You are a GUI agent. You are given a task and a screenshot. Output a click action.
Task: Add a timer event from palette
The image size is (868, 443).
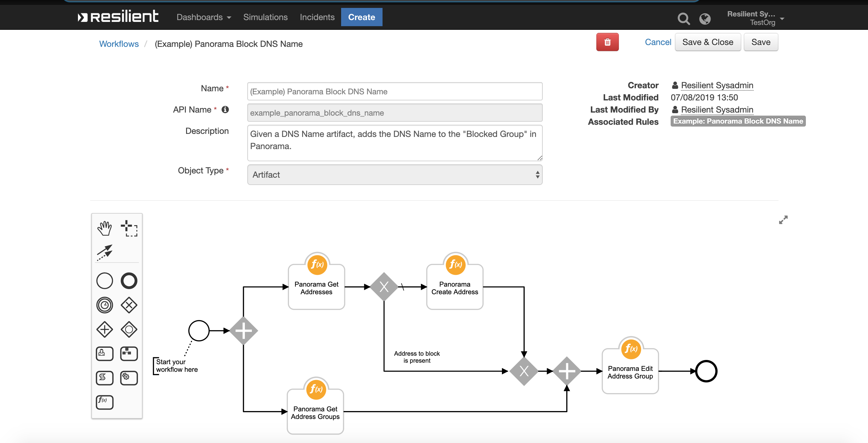tap(104, 305)
